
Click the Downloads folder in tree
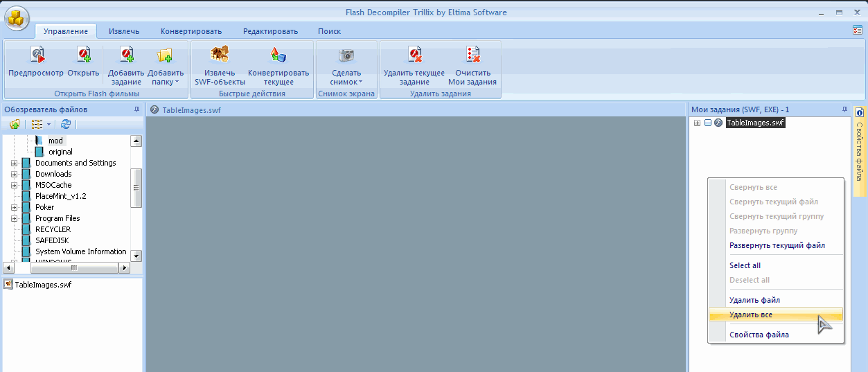tap(53, 174)
